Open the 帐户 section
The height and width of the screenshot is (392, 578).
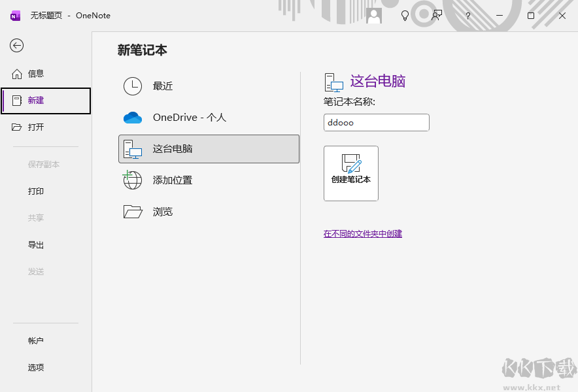pos(36,340)
